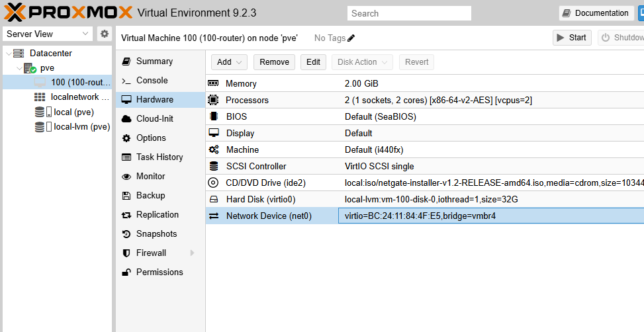Select the virtio MAC address bridge value
Viewport: 644px width, 332px height.
(420, 216)
